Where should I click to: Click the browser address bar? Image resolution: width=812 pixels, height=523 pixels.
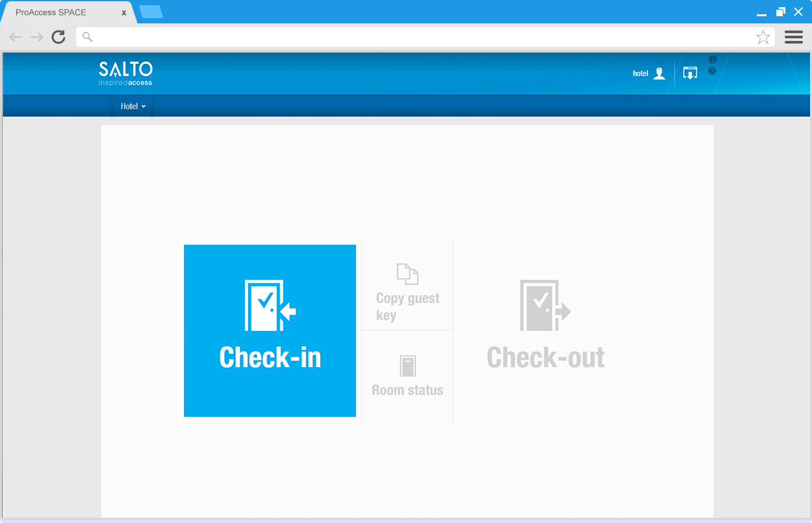(x=416, y=37)
